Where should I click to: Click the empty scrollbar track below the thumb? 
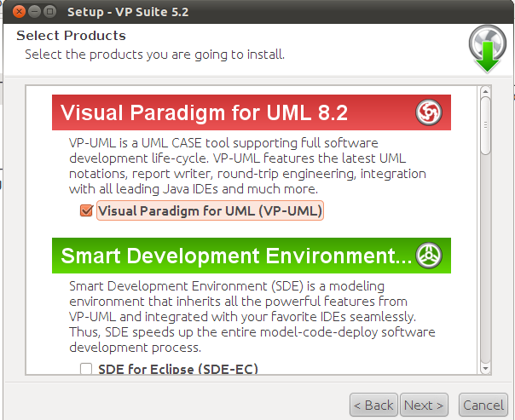point(485,259)
